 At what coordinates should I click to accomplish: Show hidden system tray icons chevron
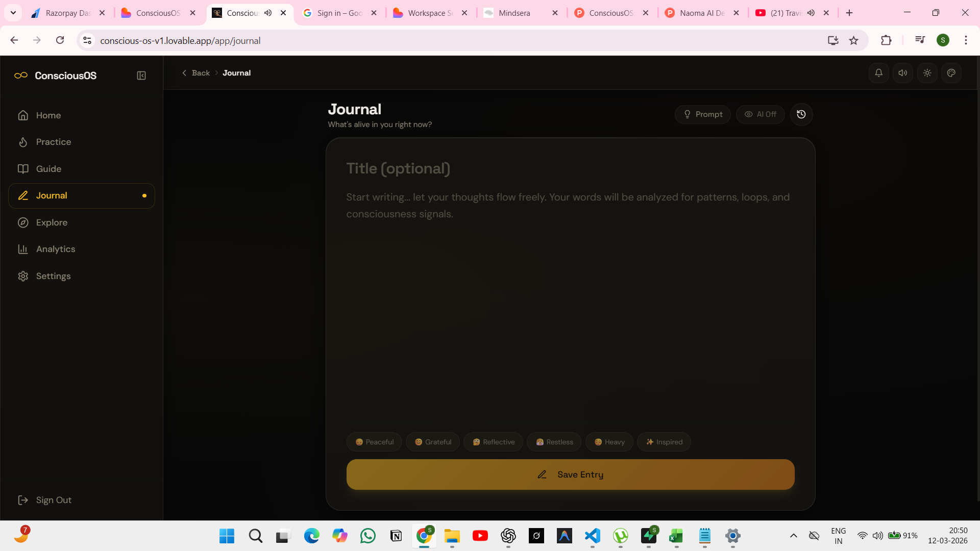click(793, 536)
